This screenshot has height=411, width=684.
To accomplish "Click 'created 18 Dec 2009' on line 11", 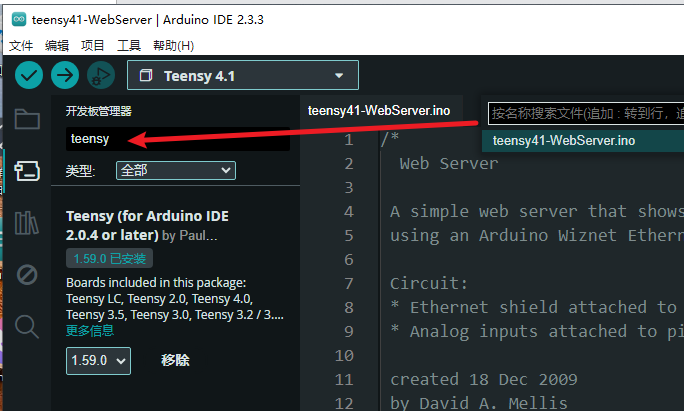I will click(483, 380).
